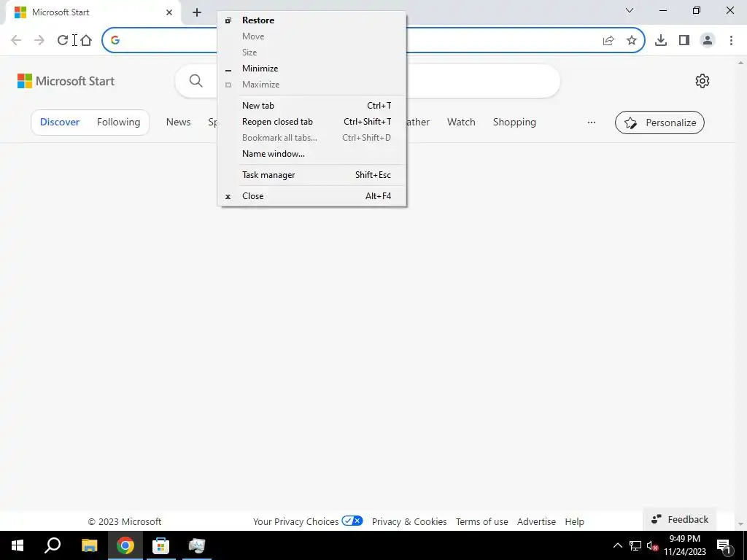
Task: Click the Microsoft Start logo
Action: (x=66, y=81)
